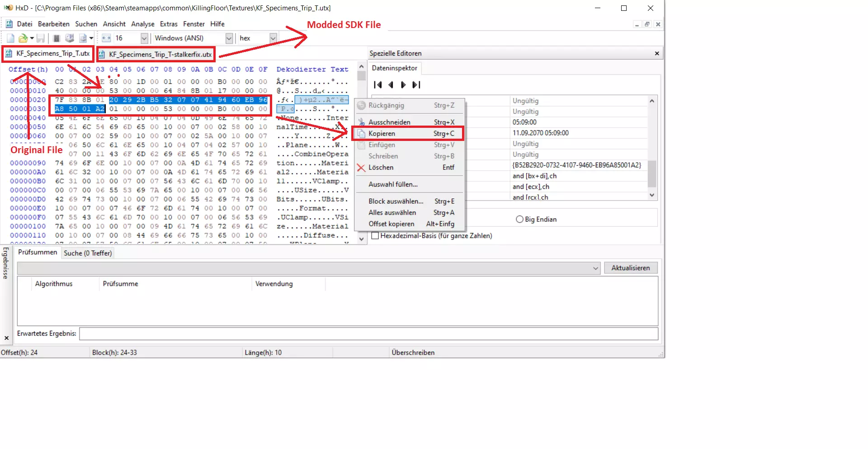Screen dimensions: 868x449
Task: Click the Verwendung column header
Action: (288, 284)
